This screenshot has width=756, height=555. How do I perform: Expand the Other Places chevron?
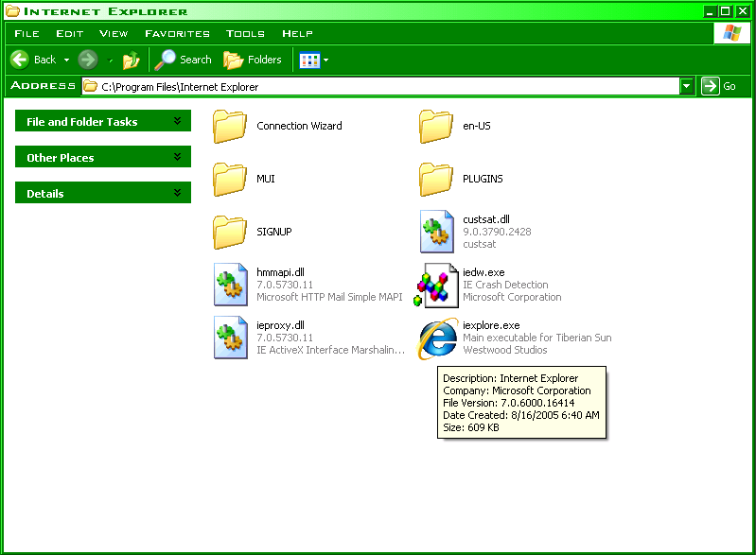coord(178,157)
